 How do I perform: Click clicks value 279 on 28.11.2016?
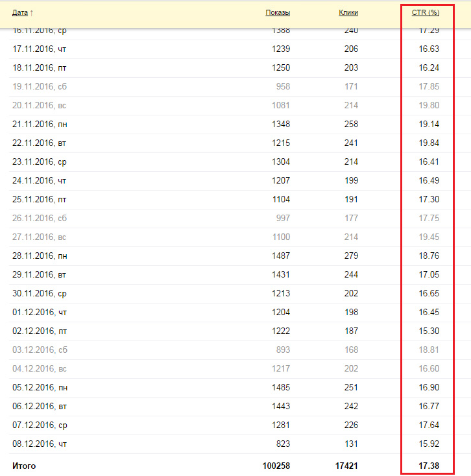(x=351, y=256)
